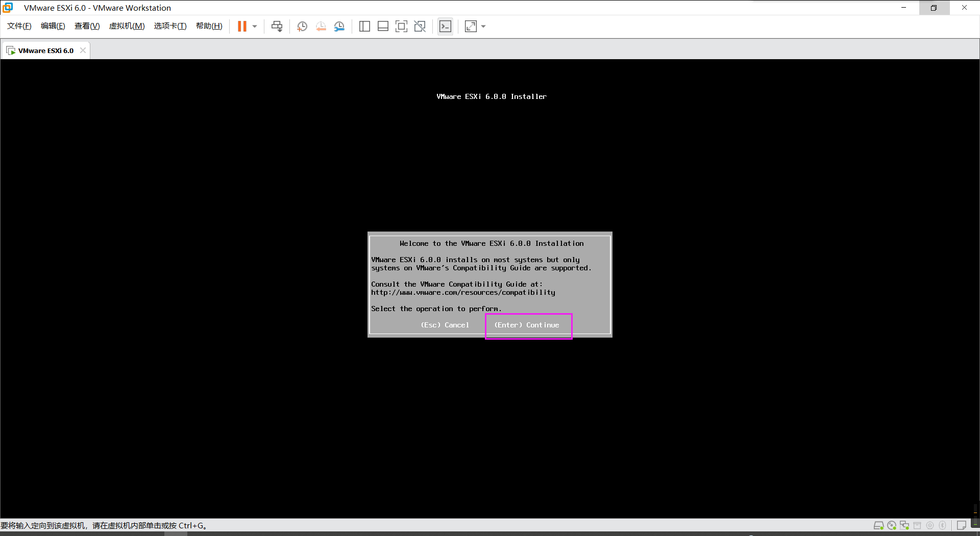This screenshot has width=980, height=536.
Task: Click the sound card status icon
Action: tap(930, 525)
